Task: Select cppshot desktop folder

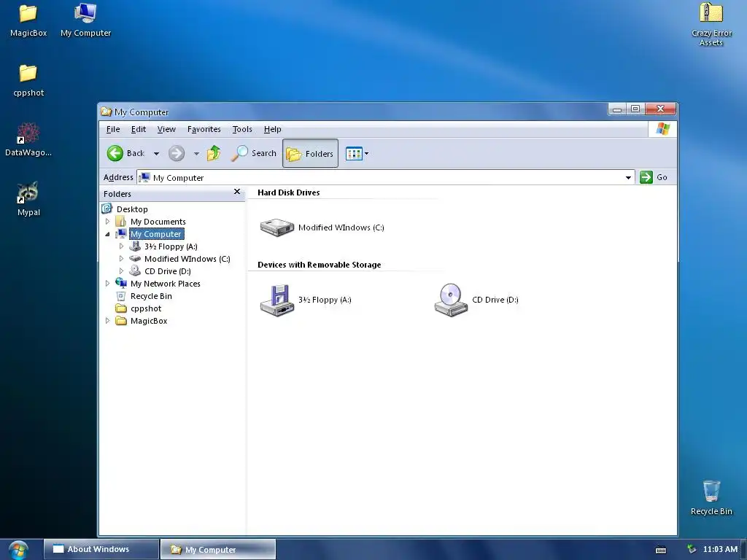Action: click(28, 80)
